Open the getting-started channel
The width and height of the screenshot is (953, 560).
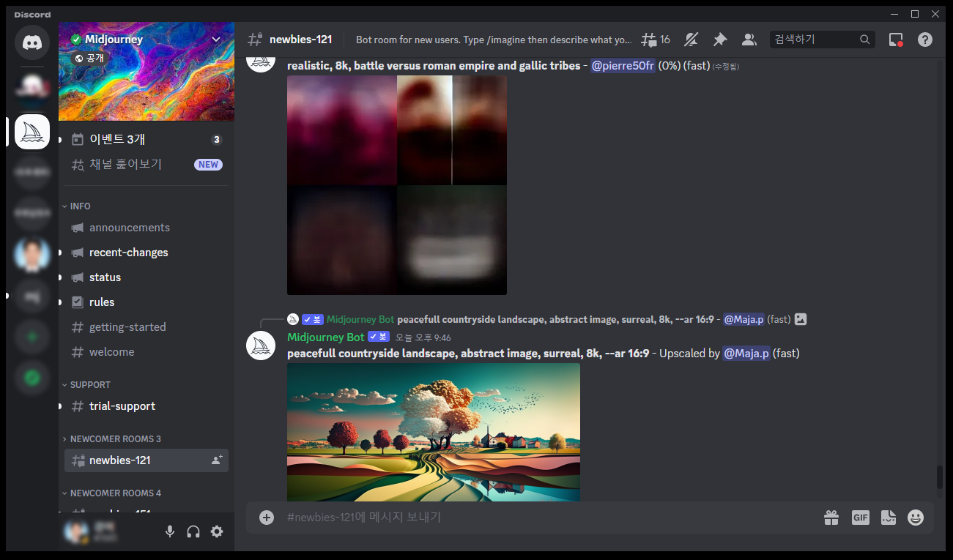147,327
